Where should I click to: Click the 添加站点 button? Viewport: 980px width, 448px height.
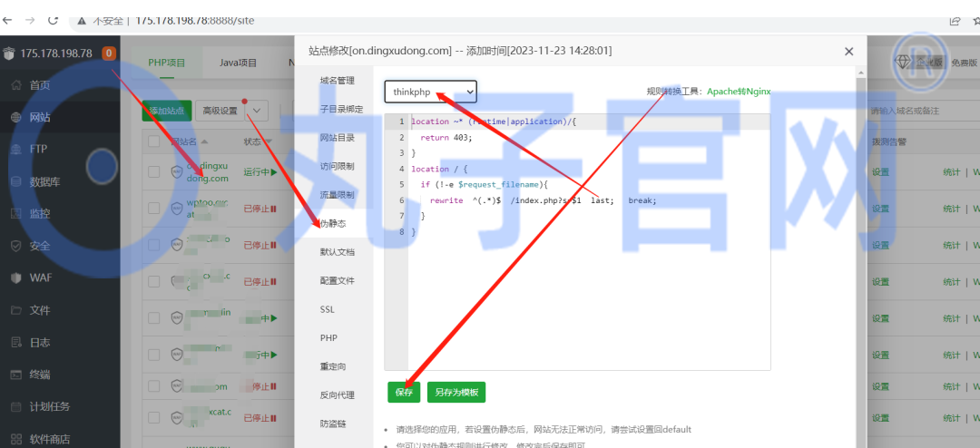(167, 111)
